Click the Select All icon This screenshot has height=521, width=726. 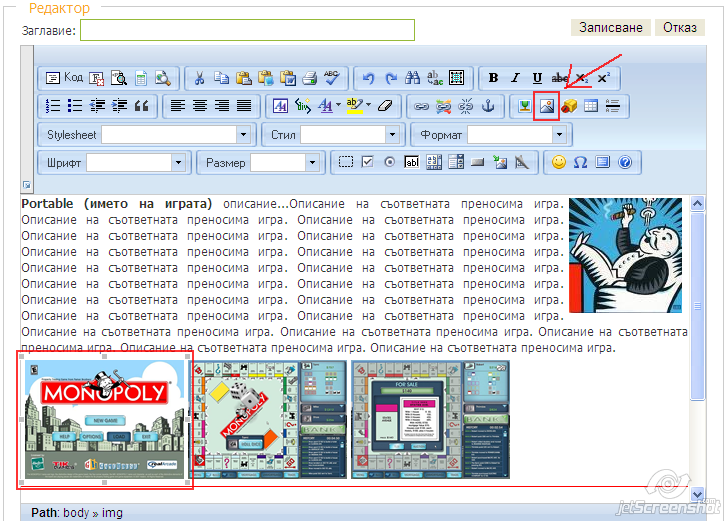pyautogui.click(x=457, y=78)
